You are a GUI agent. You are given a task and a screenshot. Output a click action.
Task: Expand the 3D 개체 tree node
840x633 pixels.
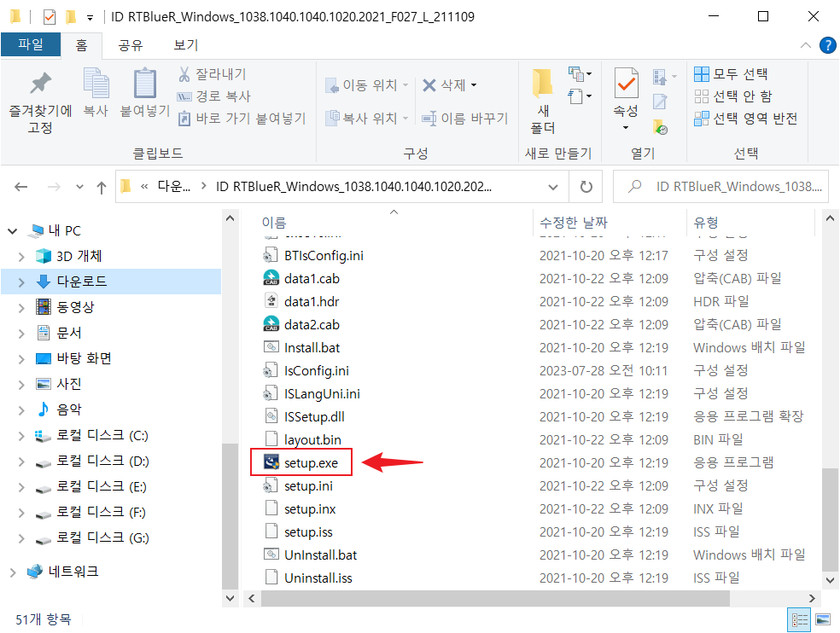[21, 257]
